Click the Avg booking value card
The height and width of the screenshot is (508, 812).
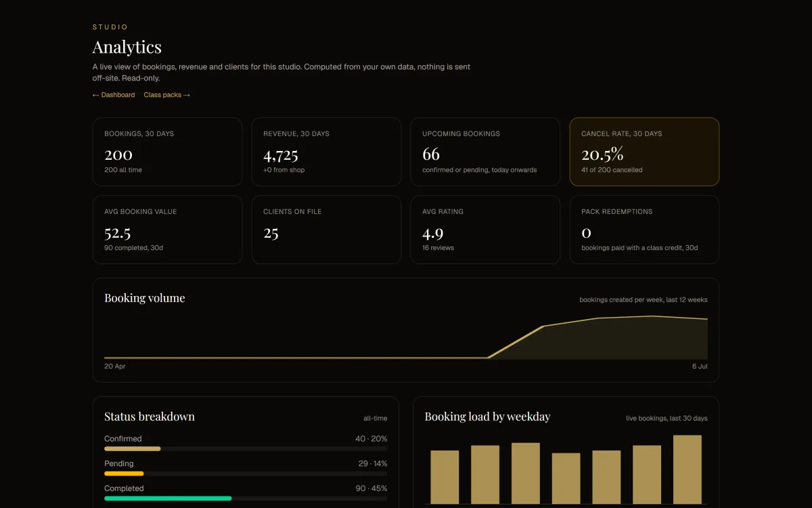tap(167, 230)
